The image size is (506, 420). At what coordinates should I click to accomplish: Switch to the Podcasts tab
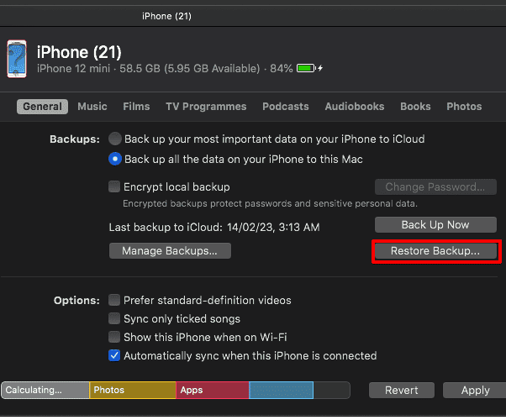pos(286,107)
